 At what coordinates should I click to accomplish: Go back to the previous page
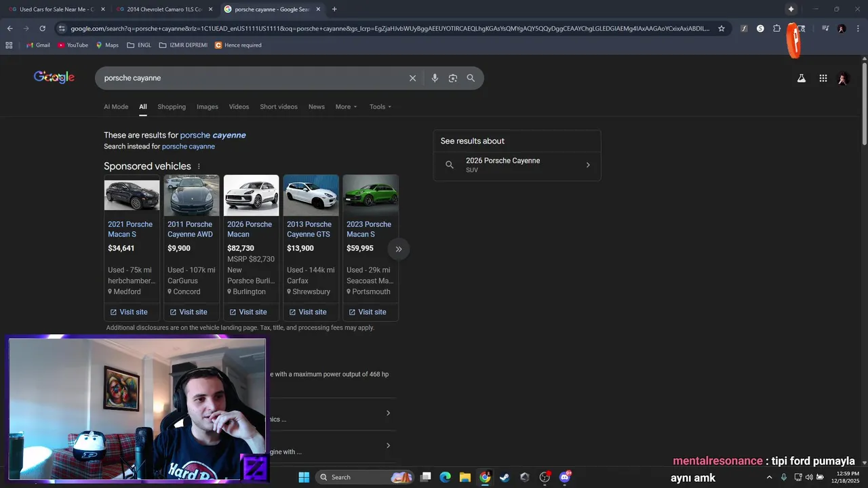9,28
